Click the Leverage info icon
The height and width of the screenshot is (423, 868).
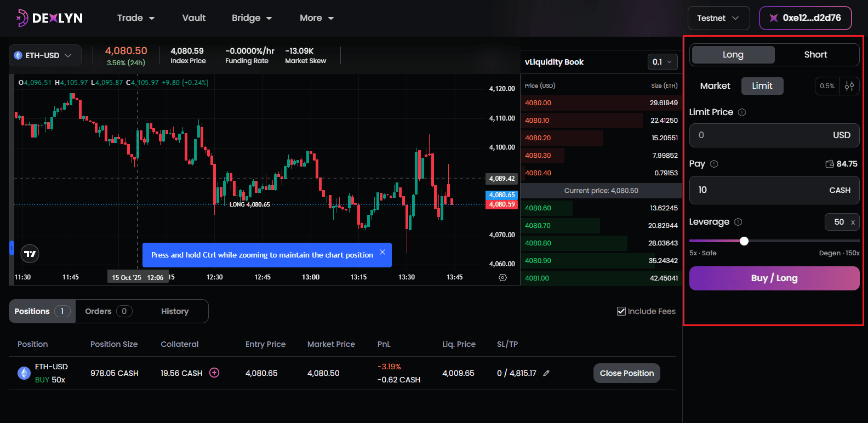[x=738, y=222]
